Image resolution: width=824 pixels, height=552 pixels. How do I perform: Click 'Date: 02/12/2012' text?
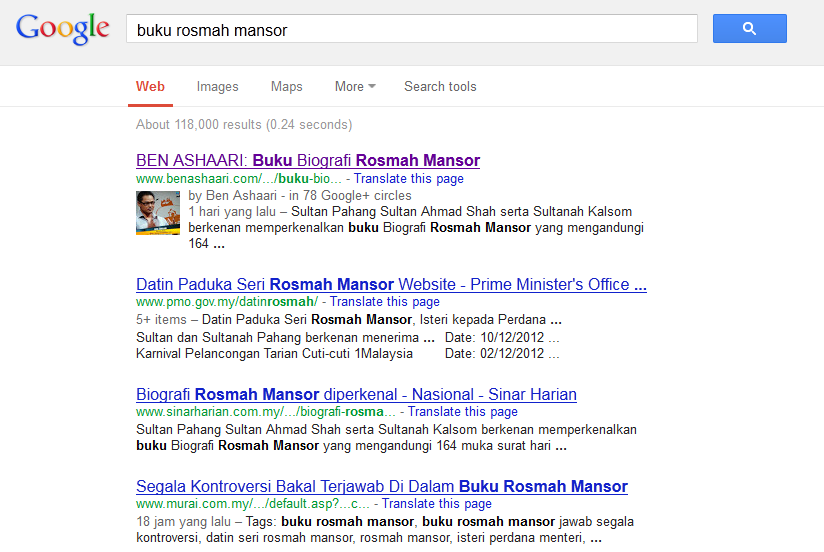(x=495, y=354)
